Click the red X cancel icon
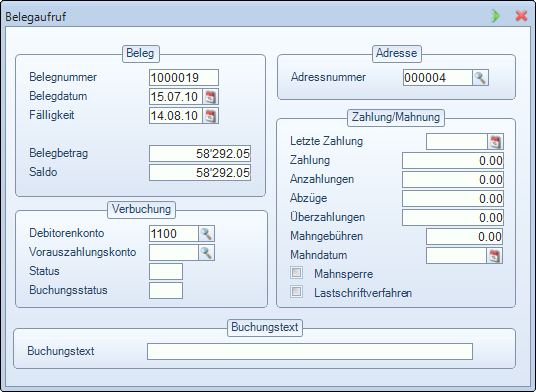The height and width of the screenshot is (392, 536). tap(521, 16)
